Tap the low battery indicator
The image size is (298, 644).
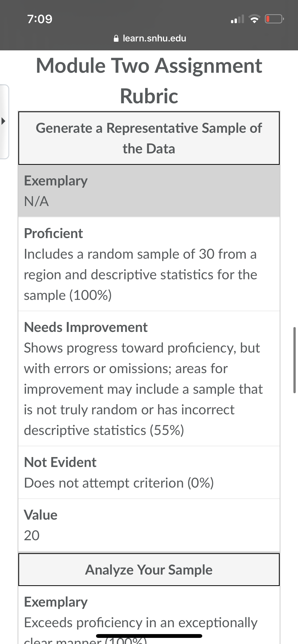[274, 19]
